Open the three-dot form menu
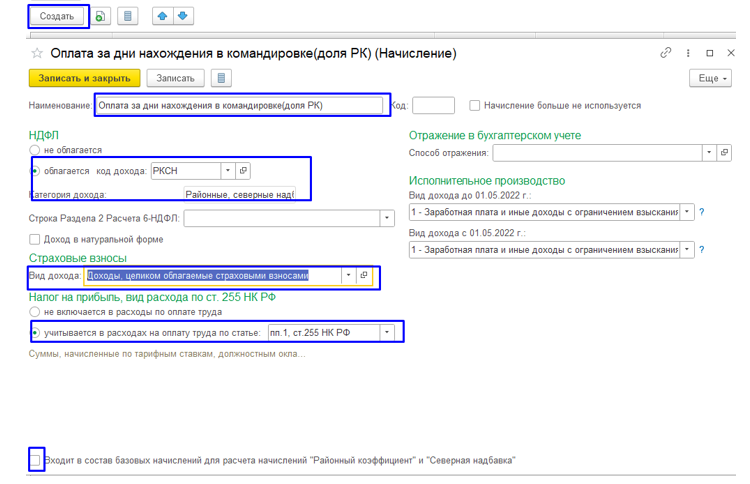Screen dimensions: 750x484 click(688, 53)
